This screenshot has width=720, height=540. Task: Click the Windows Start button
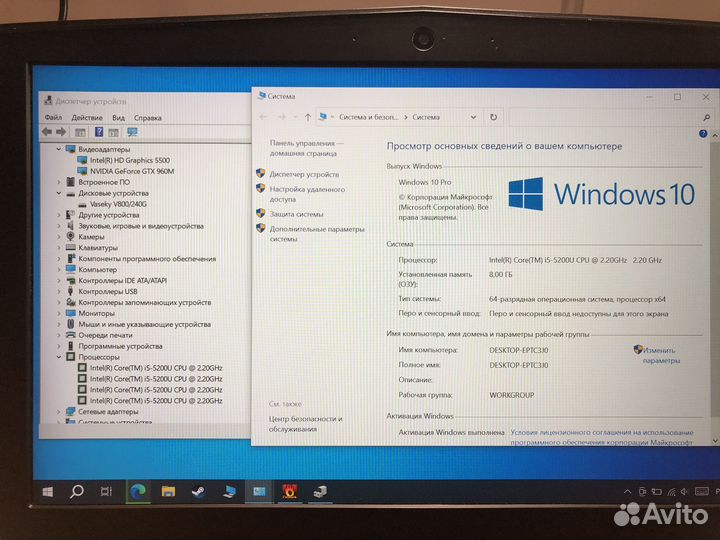[x=47, y=492]
